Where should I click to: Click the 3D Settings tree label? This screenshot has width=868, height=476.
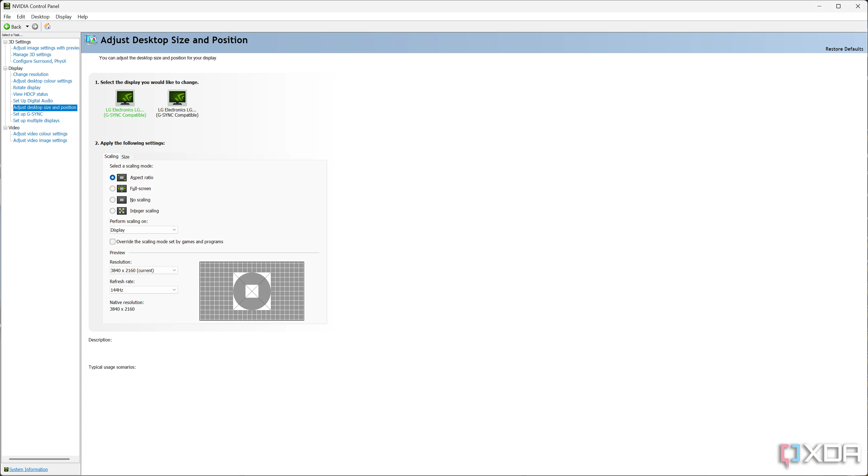pos(20,42)
